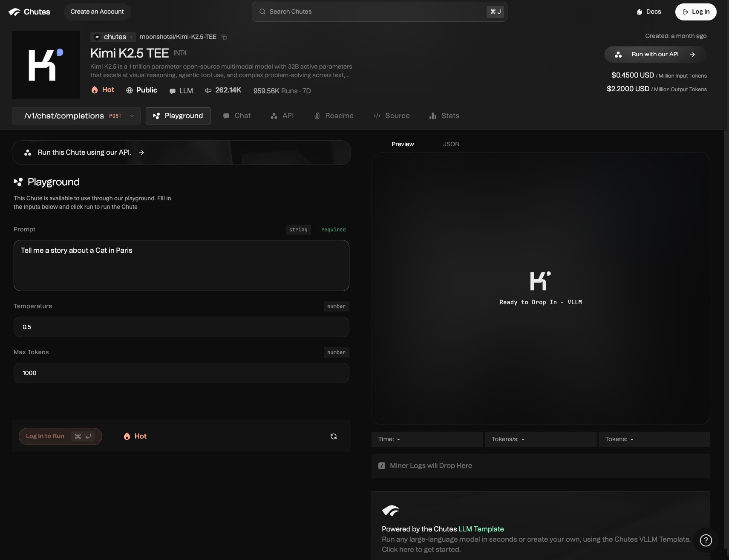Click the arrow on Run with our API
The width and height of the screenshot is (729, 560).
692,55
